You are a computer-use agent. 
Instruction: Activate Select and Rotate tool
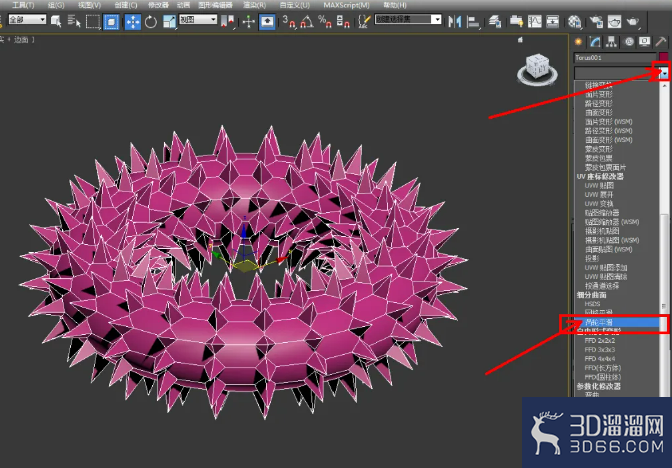pos(151,21)
